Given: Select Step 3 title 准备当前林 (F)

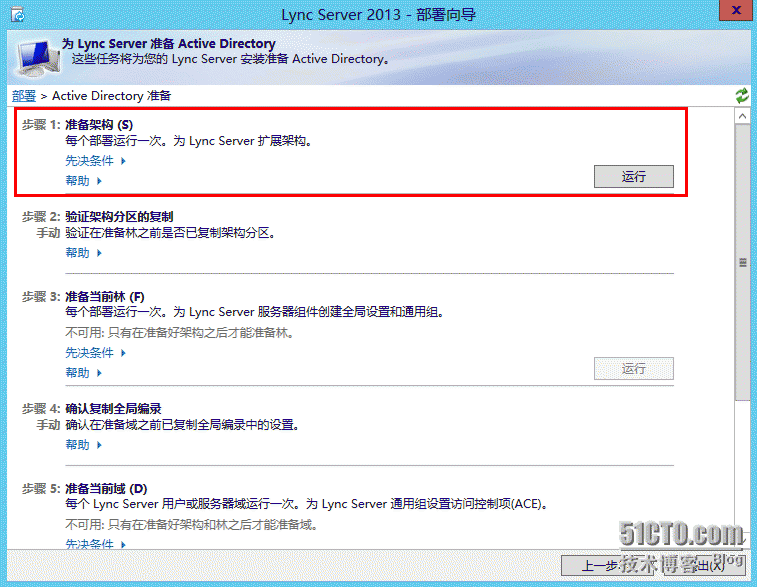Looking at the screenshot, I should click(x=105, y=296).
